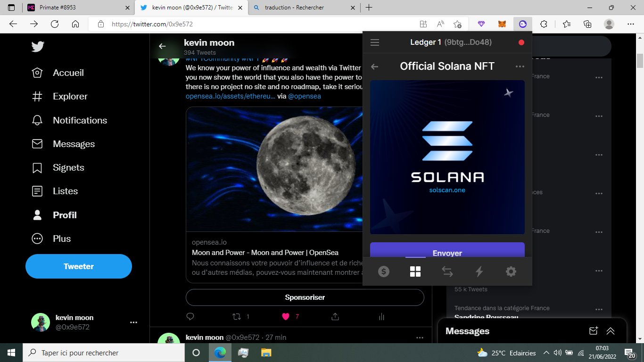Go back from Official Solana NFT view

click(x=375, y=66)
